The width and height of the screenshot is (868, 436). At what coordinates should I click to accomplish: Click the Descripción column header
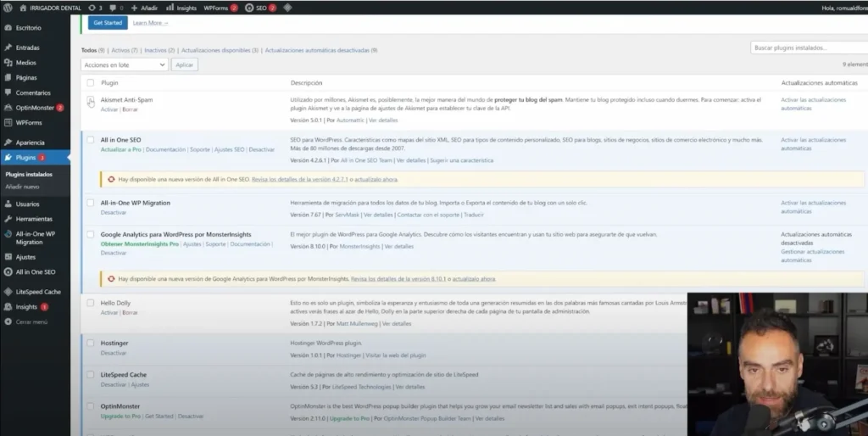coord(306,82)
